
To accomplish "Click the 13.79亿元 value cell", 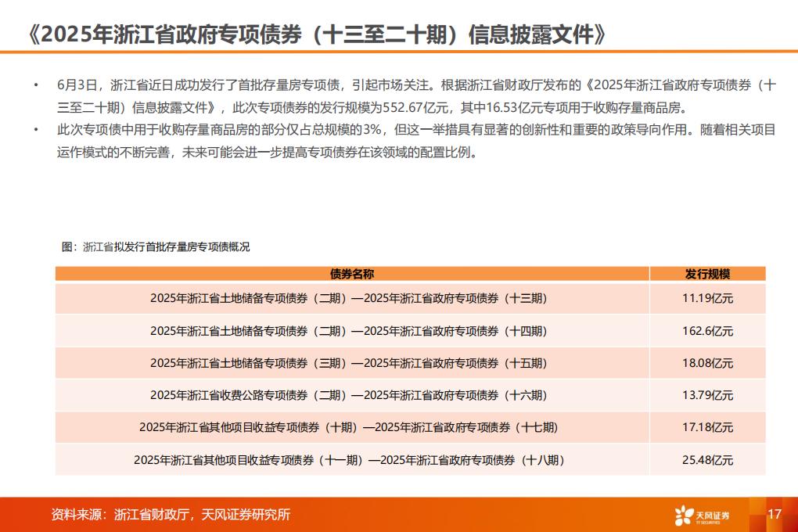I will click(707, 395).
